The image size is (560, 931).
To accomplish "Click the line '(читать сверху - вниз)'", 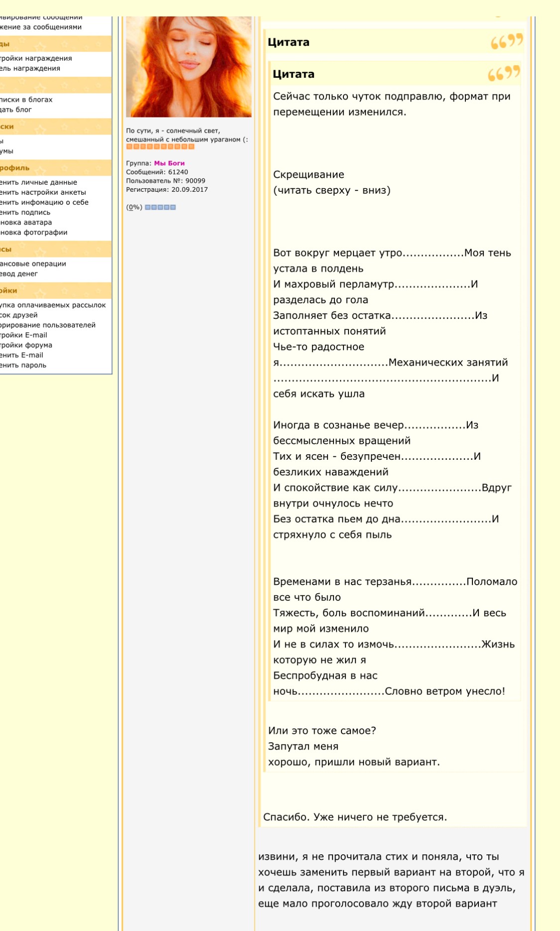I will click(332, 190).
